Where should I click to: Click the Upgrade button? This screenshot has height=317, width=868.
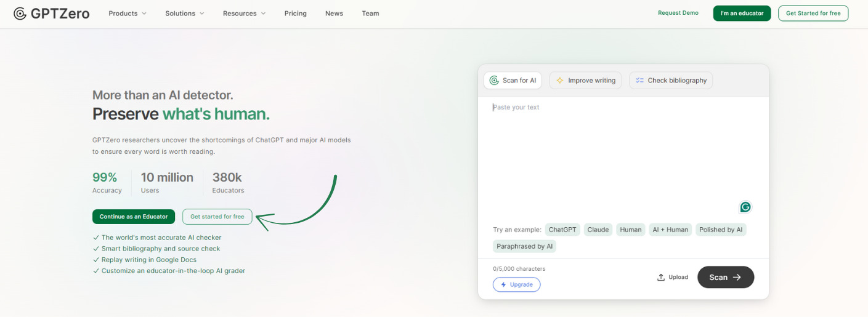516,284
